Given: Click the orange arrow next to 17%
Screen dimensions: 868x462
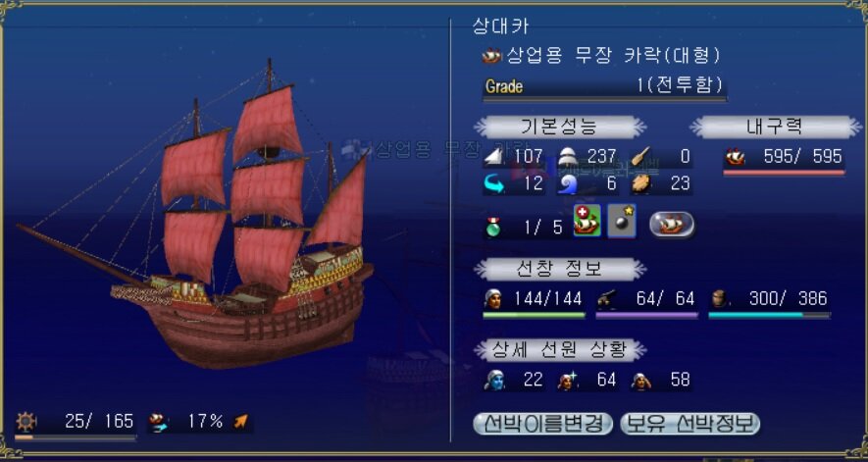Looking at the screenshot, I should coord(241,422).
